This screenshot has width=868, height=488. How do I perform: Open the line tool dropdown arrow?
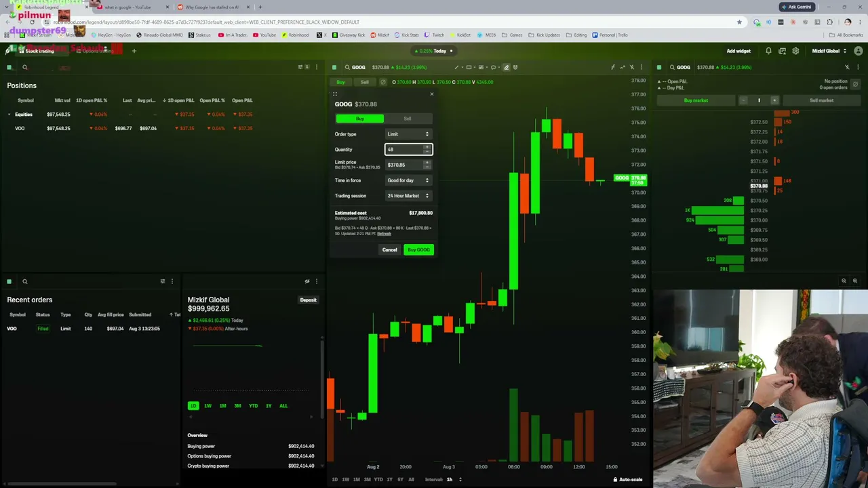coord(461,67)
